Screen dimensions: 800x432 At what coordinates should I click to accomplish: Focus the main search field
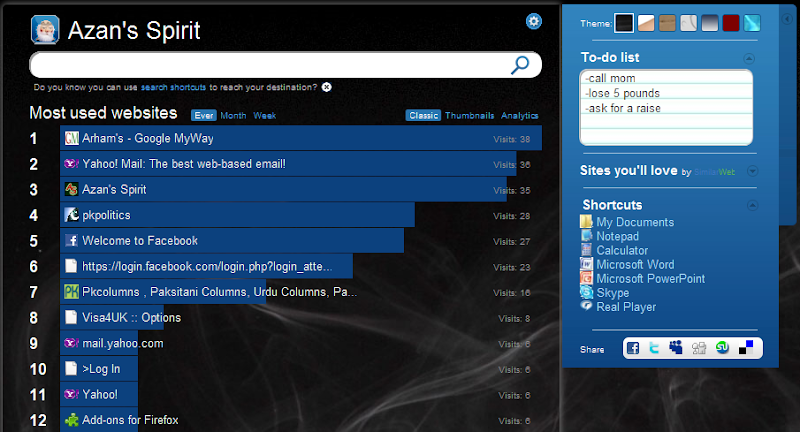point(286,65)
